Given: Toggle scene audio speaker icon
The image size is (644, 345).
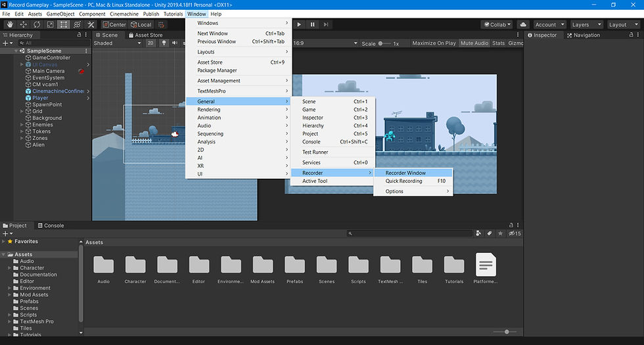Looking at the screenshot, I should click(175, 43).
